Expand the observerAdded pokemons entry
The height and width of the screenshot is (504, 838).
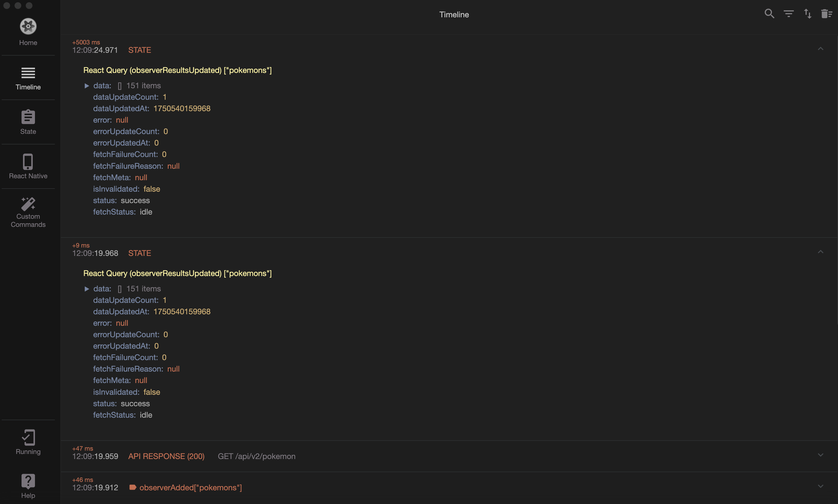click(820, 486)
